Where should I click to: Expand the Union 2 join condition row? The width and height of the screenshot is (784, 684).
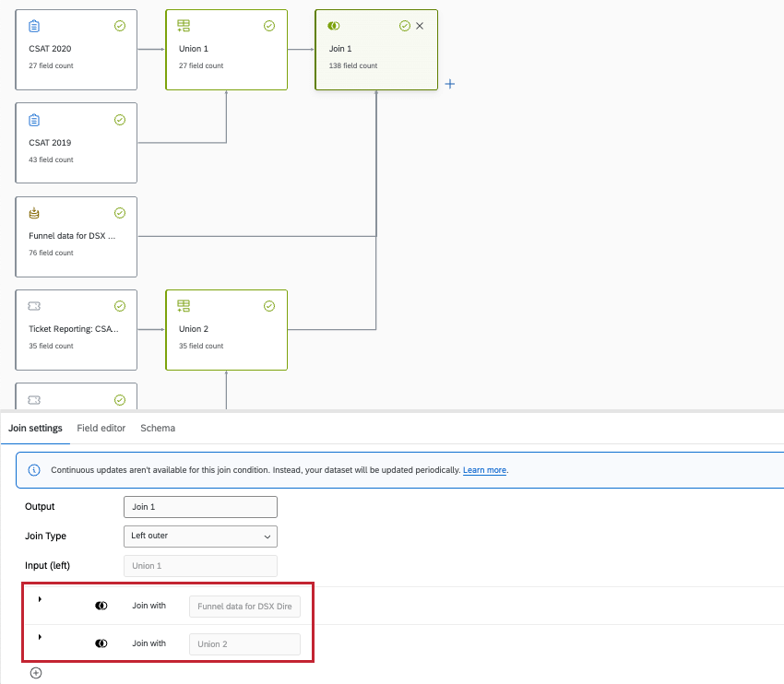point(38,636)
